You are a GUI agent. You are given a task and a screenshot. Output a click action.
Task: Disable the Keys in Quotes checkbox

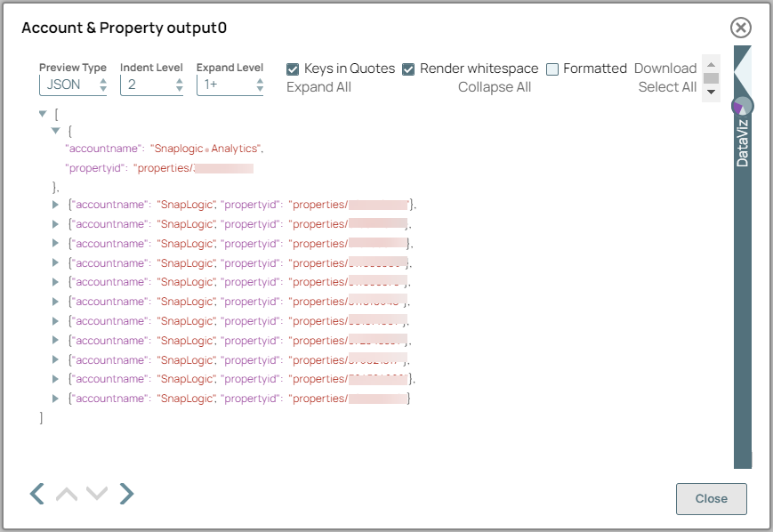[x=293, y=69]
